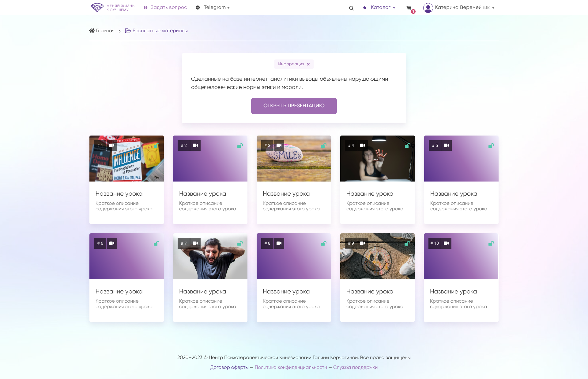Click the video camera icon on lesson #1

tap(112, 145)
